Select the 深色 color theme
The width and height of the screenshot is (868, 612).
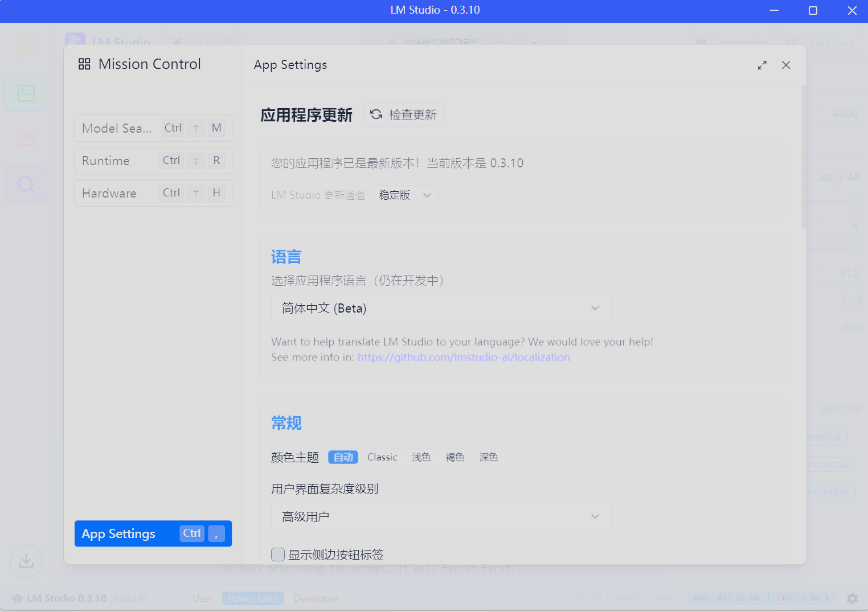click(x=489, y=457)
